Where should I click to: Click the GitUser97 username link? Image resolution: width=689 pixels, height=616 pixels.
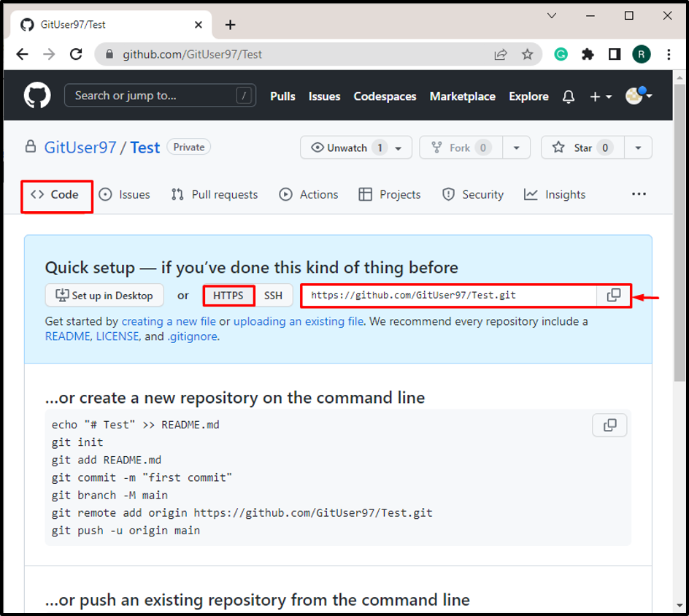[80, 147]
